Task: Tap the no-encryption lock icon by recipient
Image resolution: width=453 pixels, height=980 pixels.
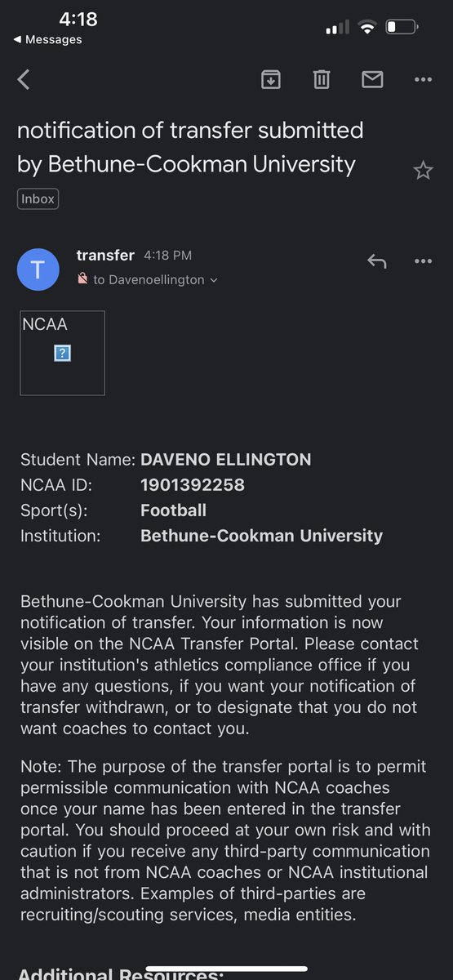Action: pyautogui.click(x=82, y=279)
